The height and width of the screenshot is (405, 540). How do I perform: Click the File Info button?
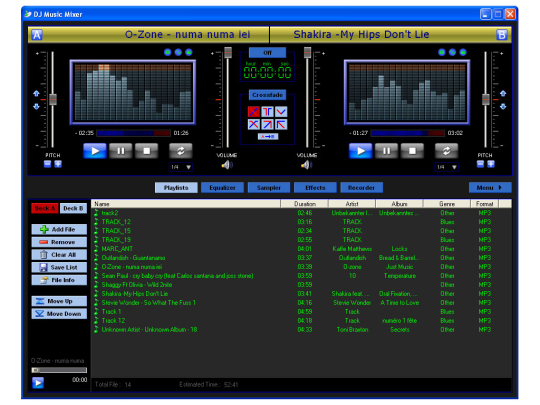coord(59,280)
